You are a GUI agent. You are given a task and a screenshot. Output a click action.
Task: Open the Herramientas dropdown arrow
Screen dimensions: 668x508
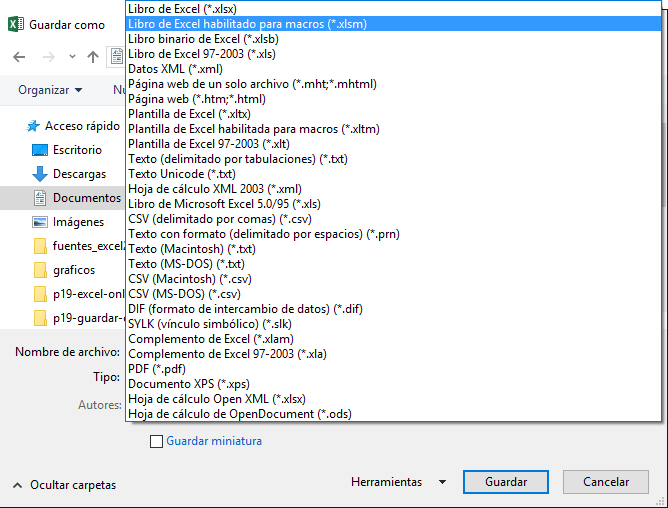pos(443,482)
